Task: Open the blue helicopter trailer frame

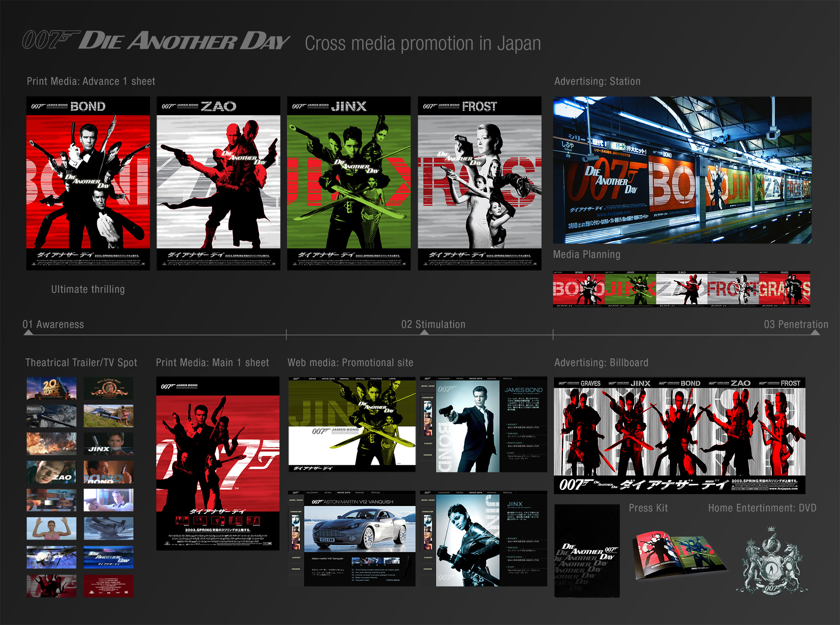Action: pyautogui.click(x=108, y=416)
